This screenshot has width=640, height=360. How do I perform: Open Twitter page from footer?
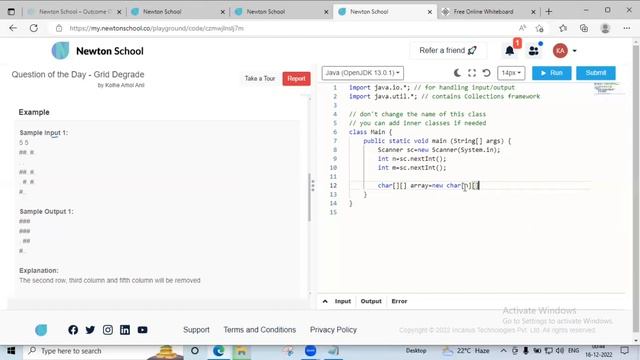point(90,330)
